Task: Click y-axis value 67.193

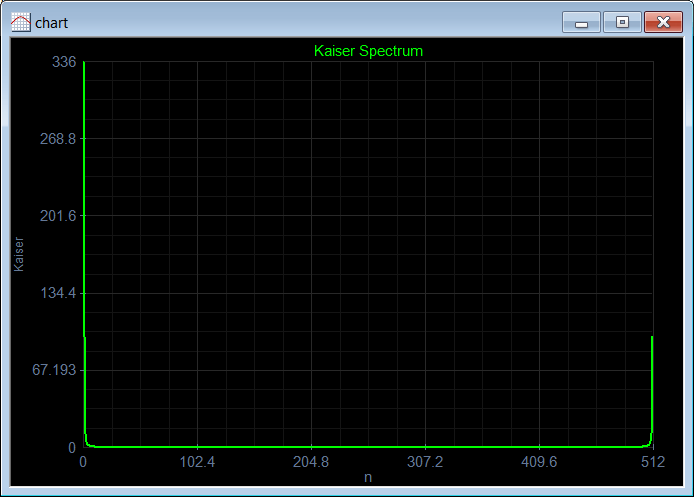Action: (54, 370)
